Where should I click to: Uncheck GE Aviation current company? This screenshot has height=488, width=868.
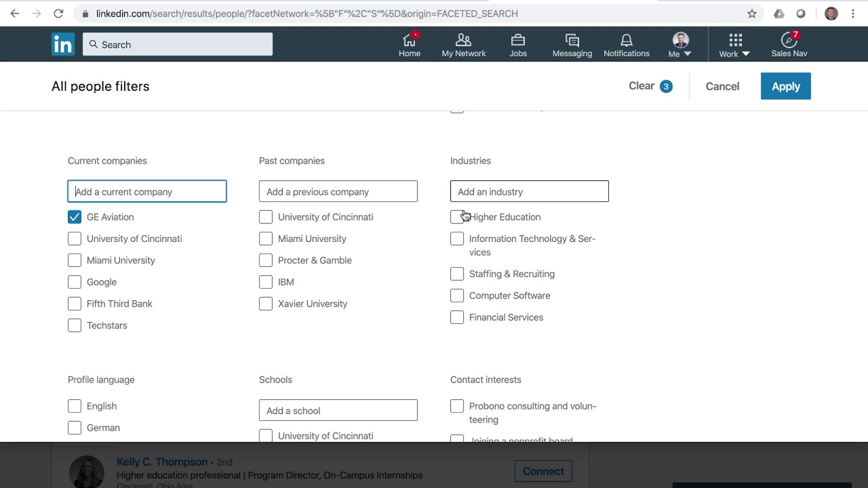(x=75, y=217)
